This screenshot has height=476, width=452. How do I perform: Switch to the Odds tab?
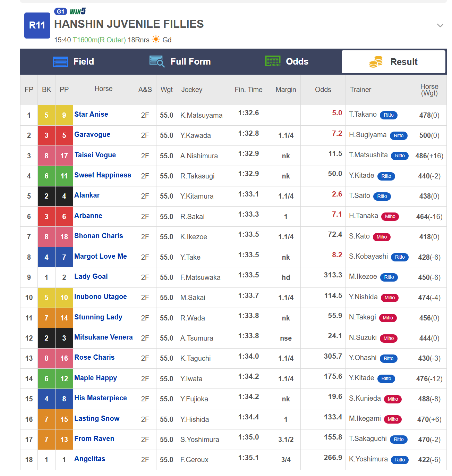(x=287, y=62)
